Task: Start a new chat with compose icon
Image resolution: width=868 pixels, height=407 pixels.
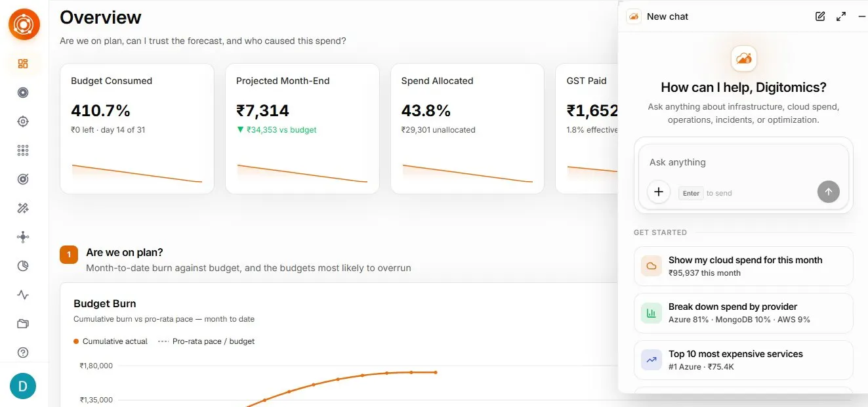Action: tap(820, 16)
